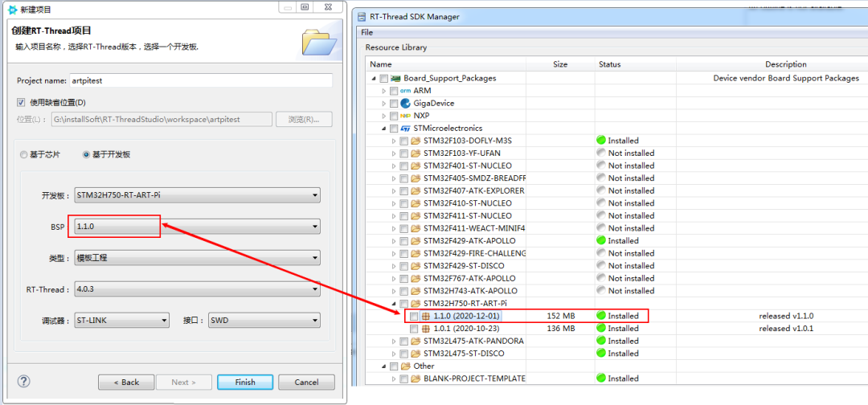The height and width of the screenshot is (405, 868).
Task: Click the Other category folder icon
Action: pyautogui.click(x=406, y=366)
